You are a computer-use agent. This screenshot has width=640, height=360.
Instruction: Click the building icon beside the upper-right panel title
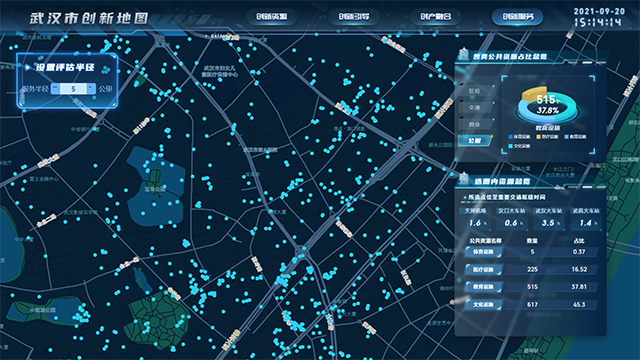(464, 54)
